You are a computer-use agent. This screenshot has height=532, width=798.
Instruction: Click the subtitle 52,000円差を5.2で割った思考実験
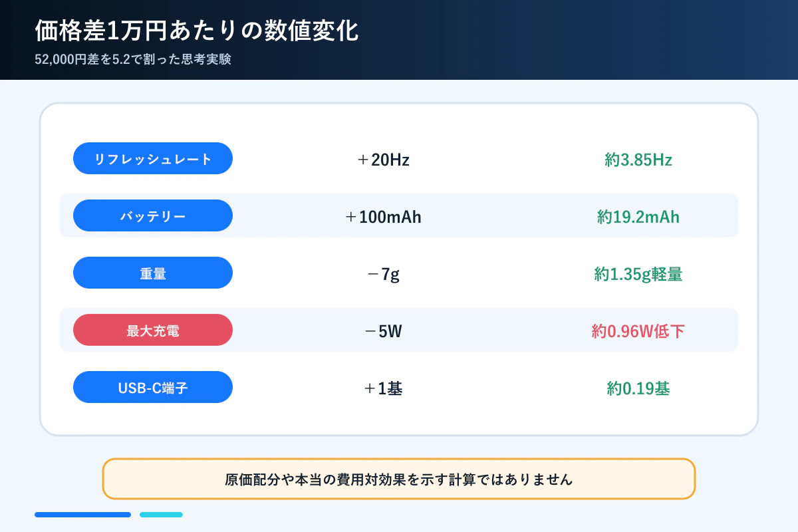133,59
